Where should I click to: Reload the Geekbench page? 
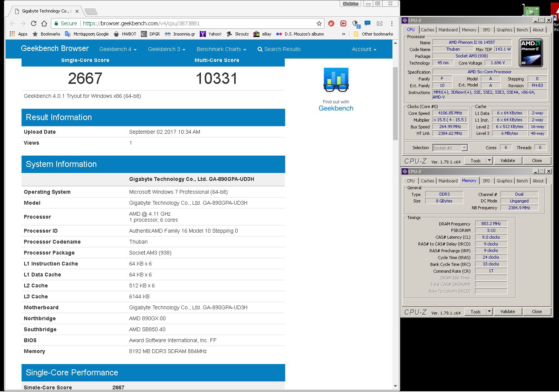(x=34, y=23)
